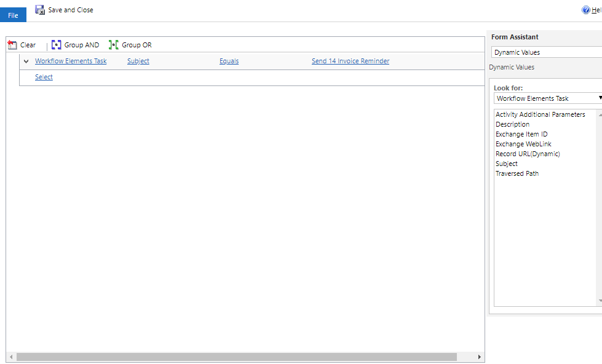The width and height of the screenshot is (602, 364).
Task: Change the Equals operator link
Action: click(229, 61)
